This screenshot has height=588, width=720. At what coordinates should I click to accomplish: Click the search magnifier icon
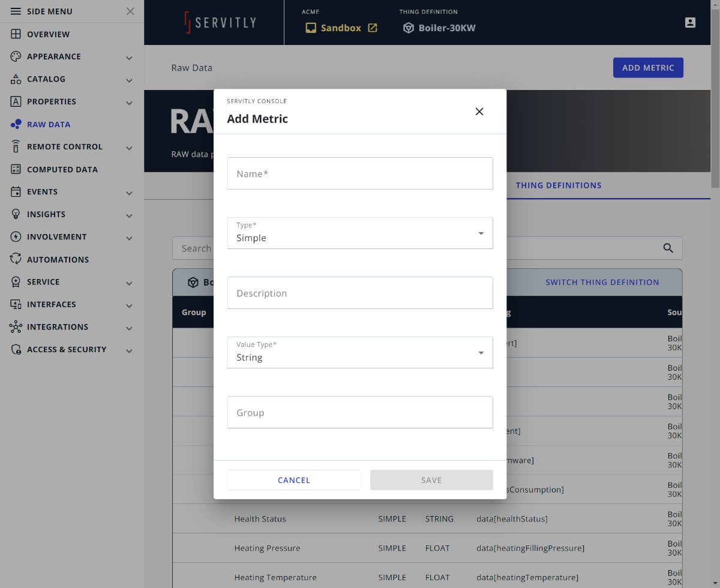tap(668, 248)
